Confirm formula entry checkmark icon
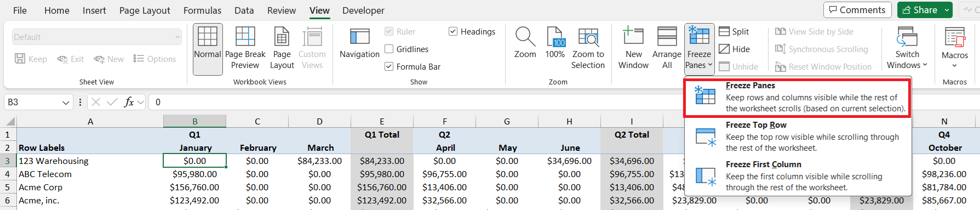Screen dimensions: 980x210 point(112,102)
